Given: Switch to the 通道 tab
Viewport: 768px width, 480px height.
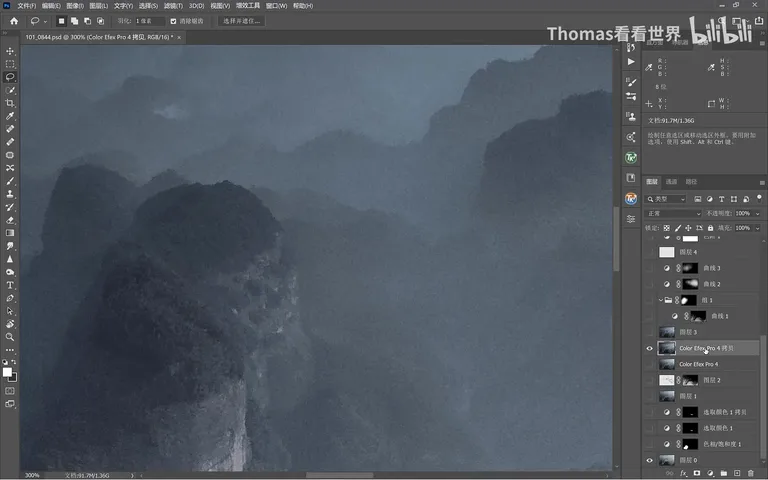Looking at the screenshot, I should click(671, 182).
